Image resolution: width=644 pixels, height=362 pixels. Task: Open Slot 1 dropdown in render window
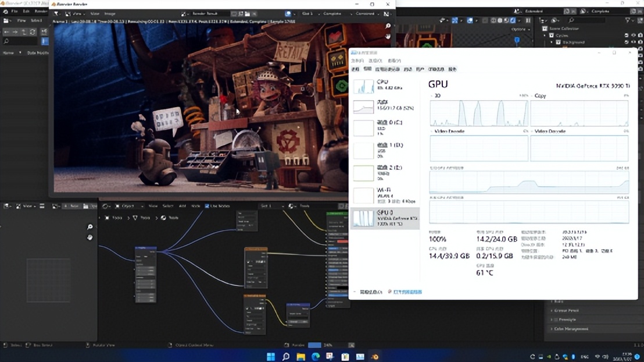[310, 13]
